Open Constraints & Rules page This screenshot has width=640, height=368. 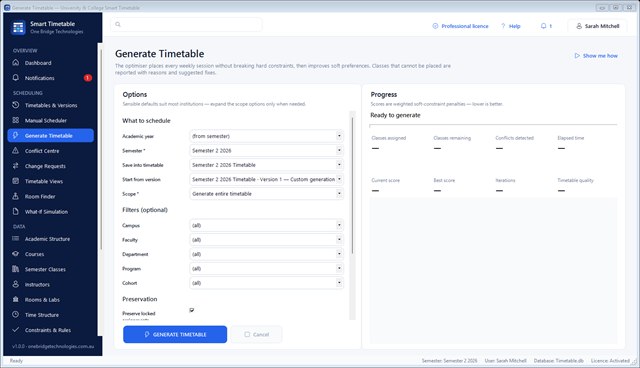51,330
